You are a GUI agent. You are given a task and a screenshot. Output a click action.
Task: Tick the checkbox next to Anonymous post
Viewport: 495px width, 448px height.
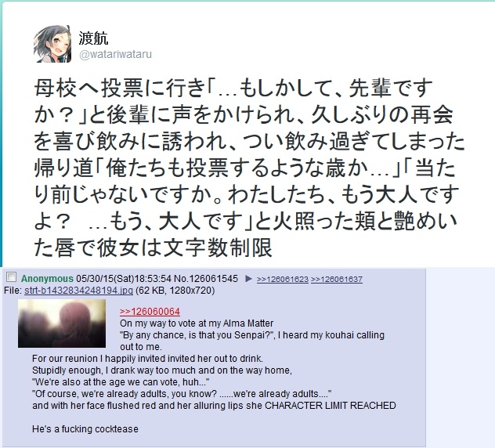12,277
